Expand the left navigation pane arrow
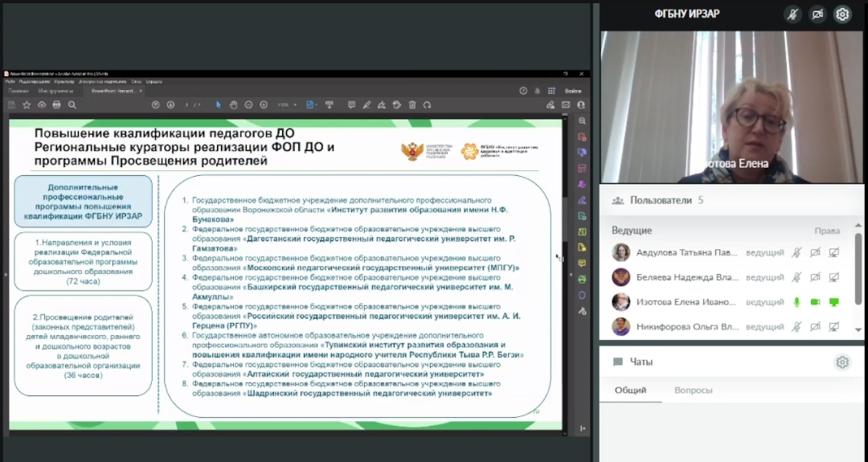Screen dimensions: 868x462 (x=5, y=275)
